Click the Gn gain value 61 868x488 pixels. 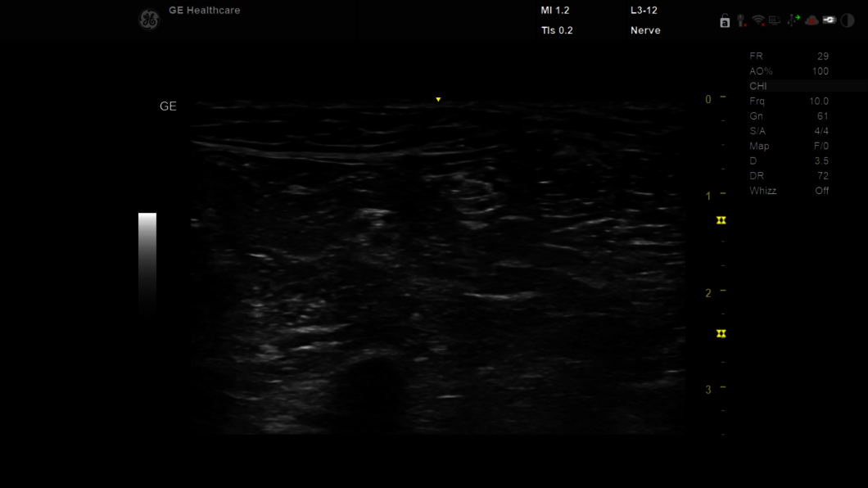click(x=822, y=116)
